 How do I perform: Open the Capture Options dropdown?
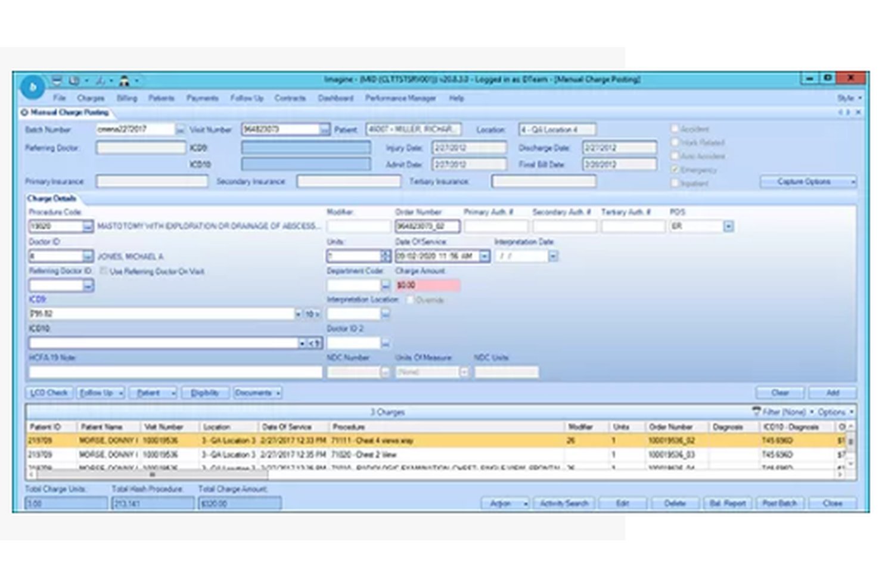pos(808,182)
